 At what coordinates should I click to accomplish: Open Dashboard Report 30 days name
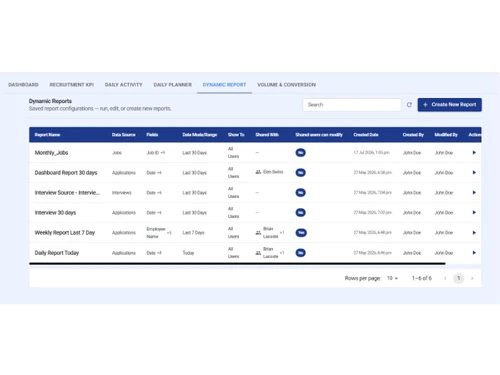click(x=66, y=173)
